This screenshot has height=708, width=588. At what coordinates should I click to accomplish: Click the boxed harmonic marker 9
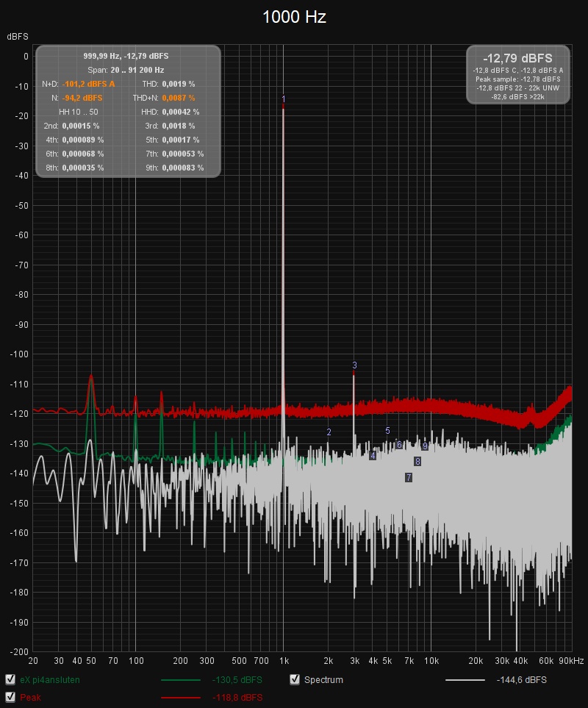(425, 446)
